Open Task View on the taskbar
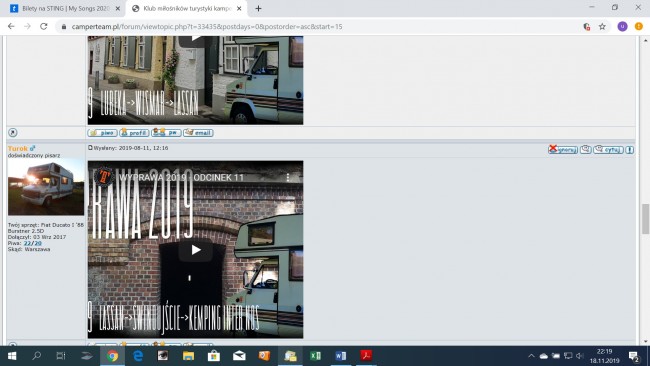This screenshot has width=650, height=366. [61, 356]
